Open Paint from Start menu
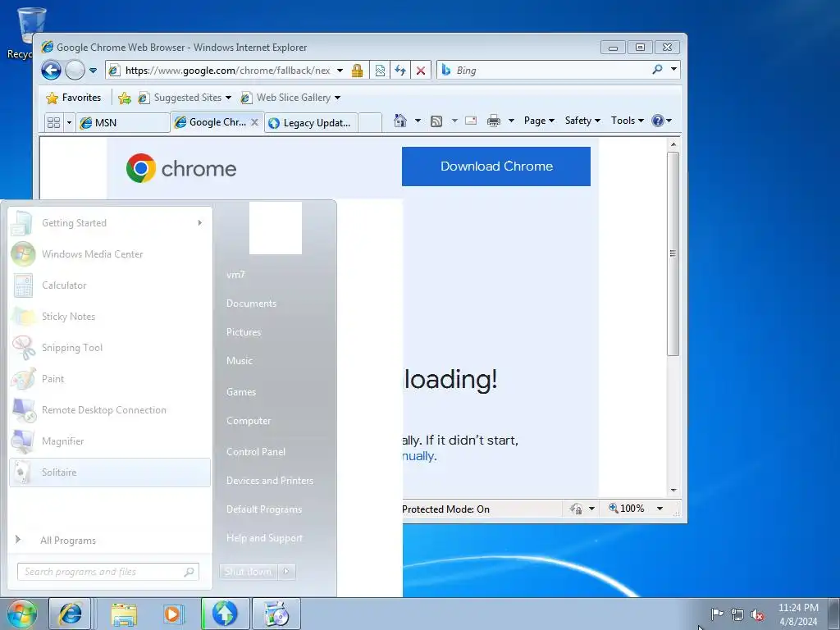Image resolution: width=840 pixels, height=630 pixels. point(110,379)
